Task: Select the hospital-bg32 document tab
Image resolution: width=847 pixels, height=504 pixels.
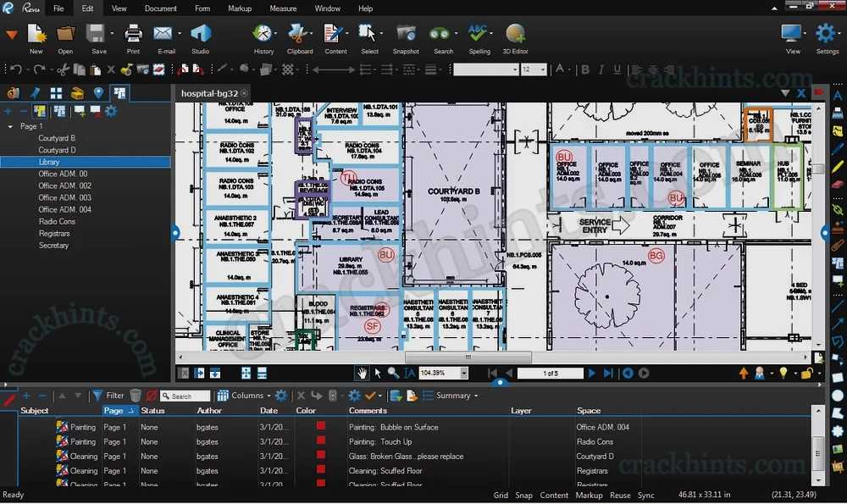Action: 208,93
